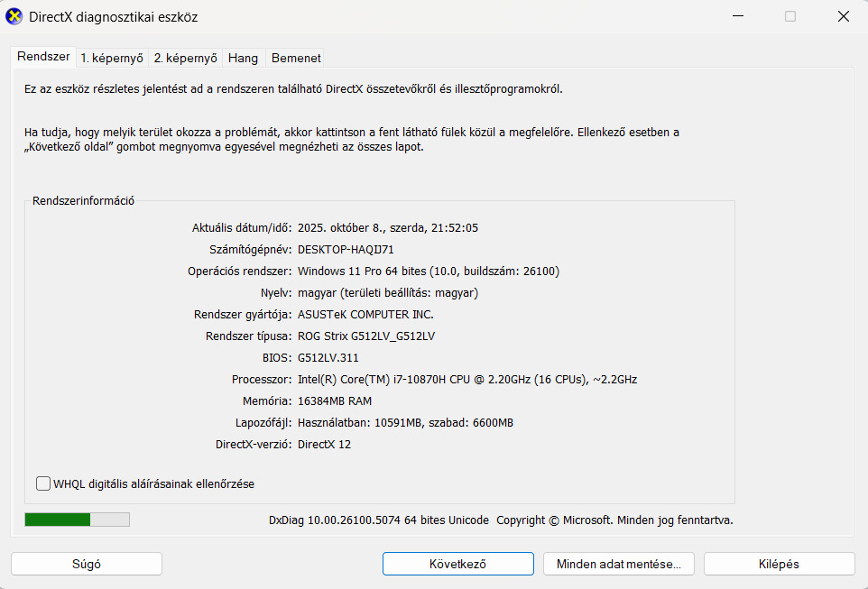Go to next page with Következő
Image resolution: width=868 pixels, height=589 pixels.
pos(457,564)
